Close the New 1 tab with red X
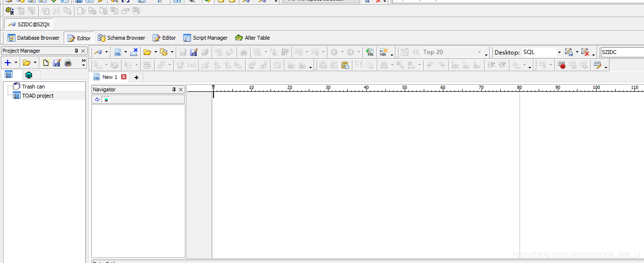Viewport: 644px width, 263px height. point(124,77)
